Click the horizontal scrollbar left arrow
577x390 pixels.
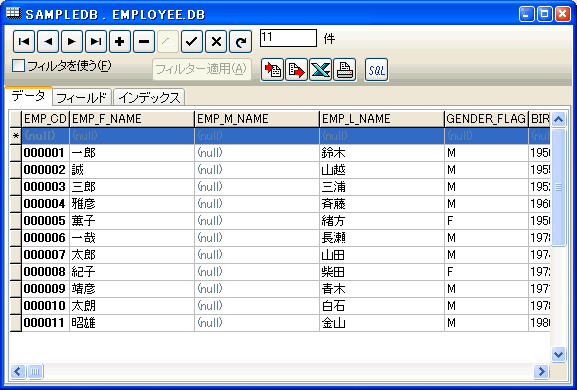[x=17, y=371]
